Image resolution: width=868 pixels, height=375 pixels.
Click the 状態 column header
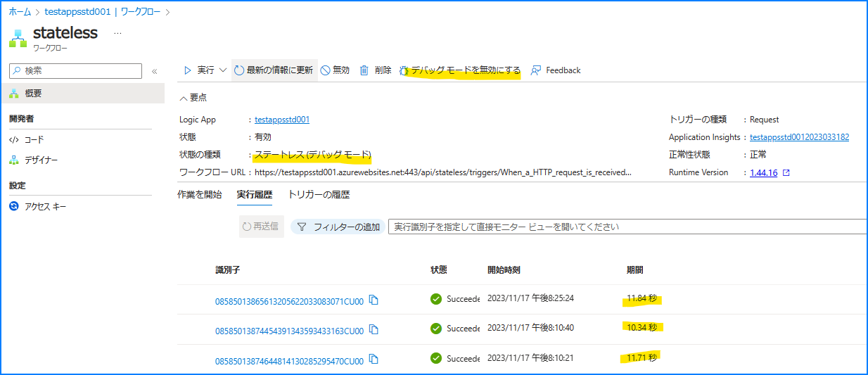439,270
